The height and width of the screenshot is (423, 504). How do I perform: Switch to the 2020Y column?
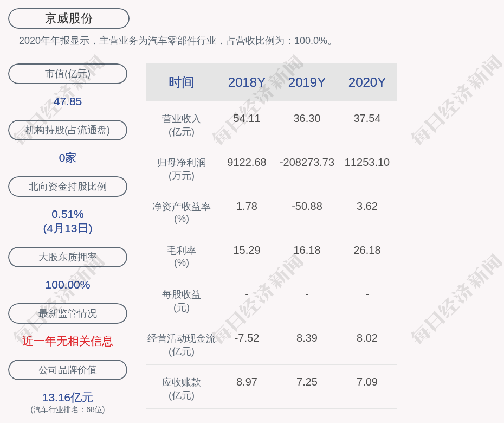coord(367,82)
